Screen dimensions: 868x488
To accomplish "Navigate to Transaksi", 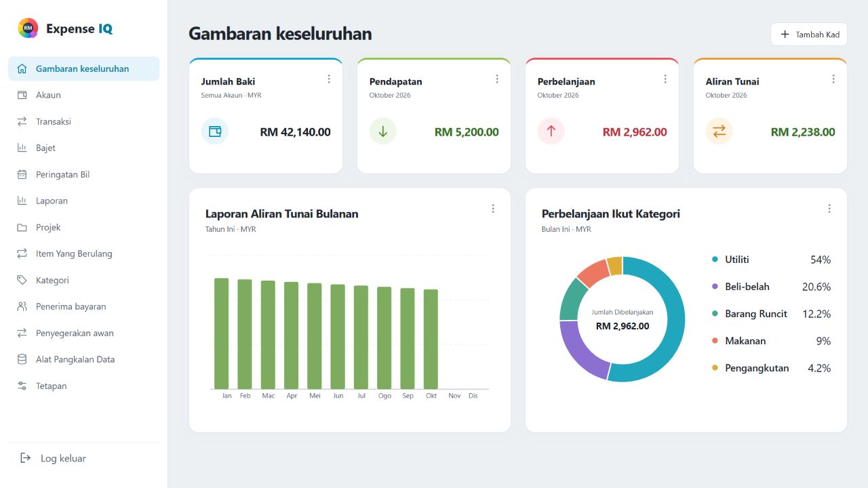I will click(84, 121).
